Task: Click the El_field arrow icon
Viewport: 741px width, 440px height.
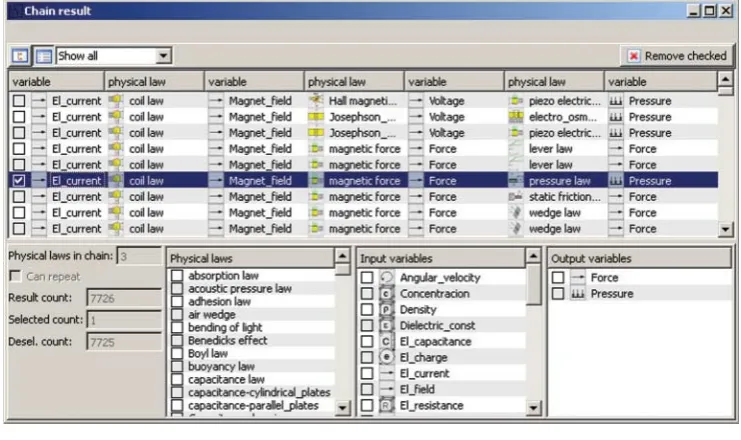Action: [x=387, y=389]
